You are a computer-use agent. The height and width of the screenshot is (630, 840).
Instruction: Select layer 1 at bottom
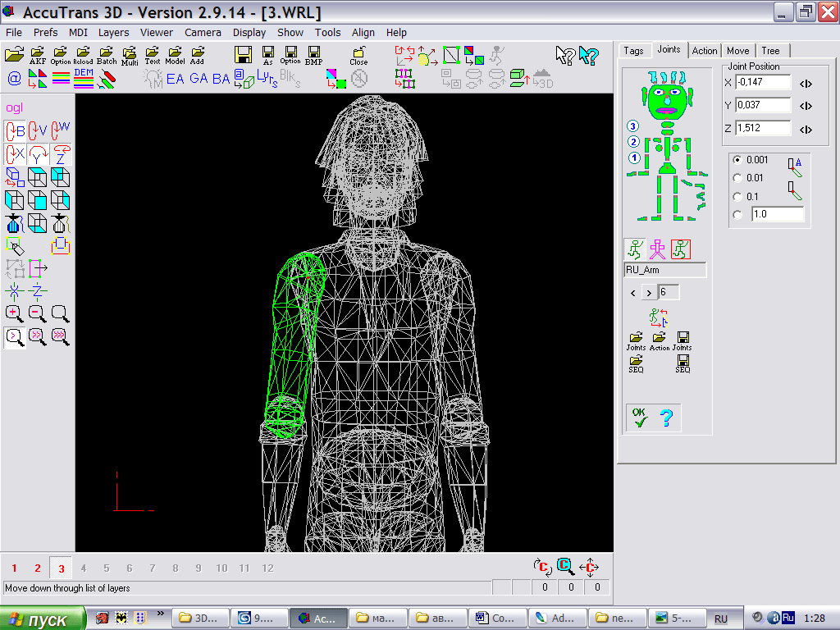(15, 568)
